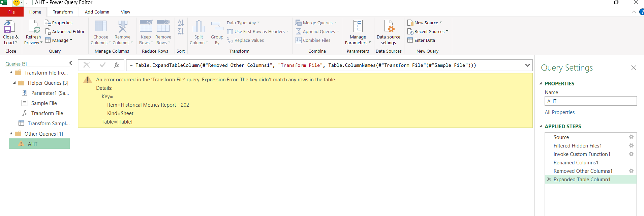Click the Properties button in Query group
Screen dimensions: 644x216
point(59,23)
